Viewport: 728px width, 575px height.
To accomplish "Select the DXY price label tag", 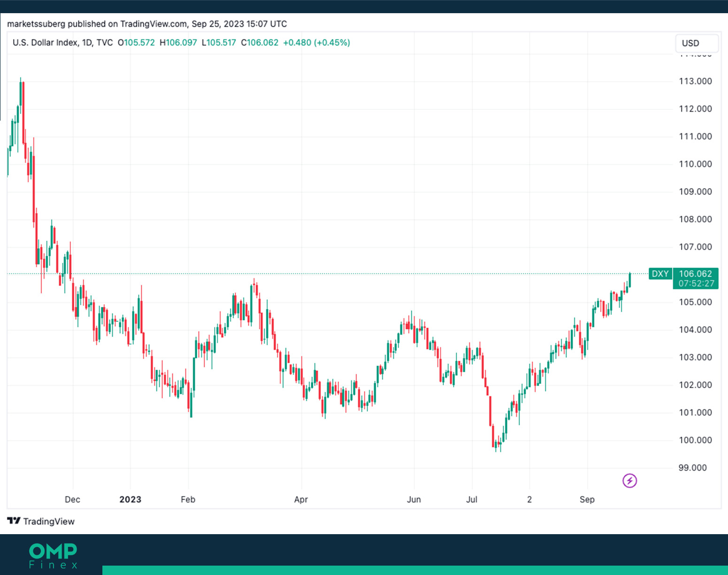I will (x=660, y=274).
